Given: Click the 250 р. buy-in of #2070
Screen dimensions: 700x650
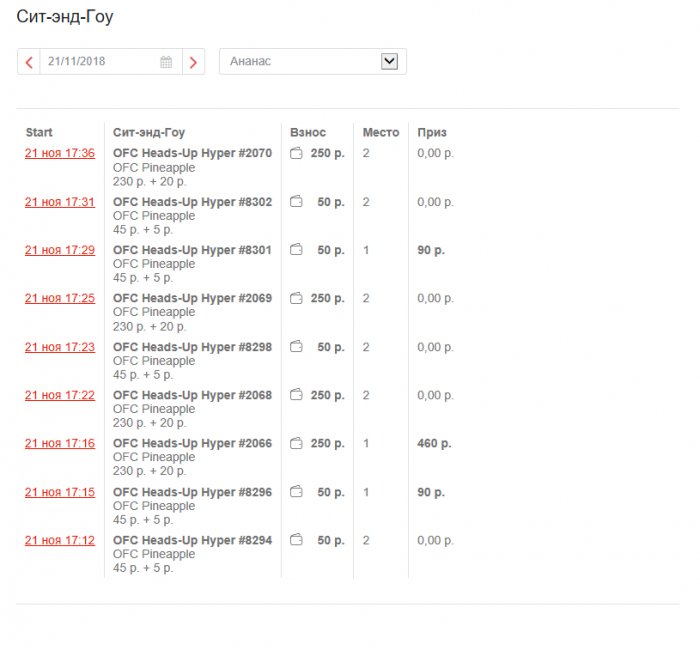Looking at the screenshot, I should tap(328, 153).
